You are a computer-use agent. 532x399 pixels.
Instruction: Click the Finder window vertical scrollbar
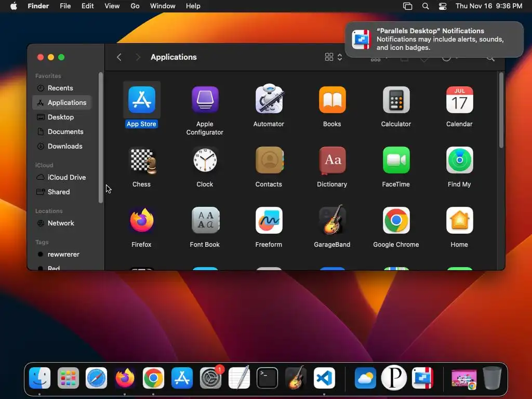click(x=501, y=110)
